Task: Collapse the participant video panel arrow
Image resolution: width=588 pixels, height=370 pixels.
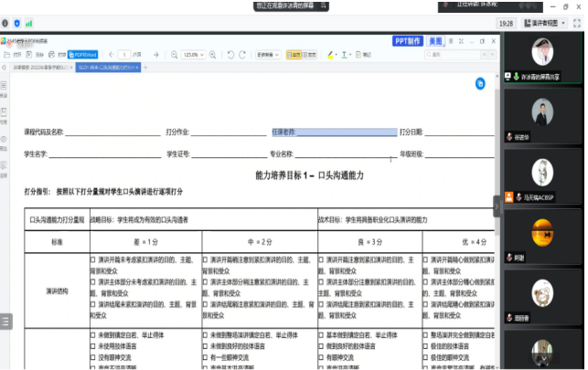Action: pyautogui.click(x=497, y=206)
